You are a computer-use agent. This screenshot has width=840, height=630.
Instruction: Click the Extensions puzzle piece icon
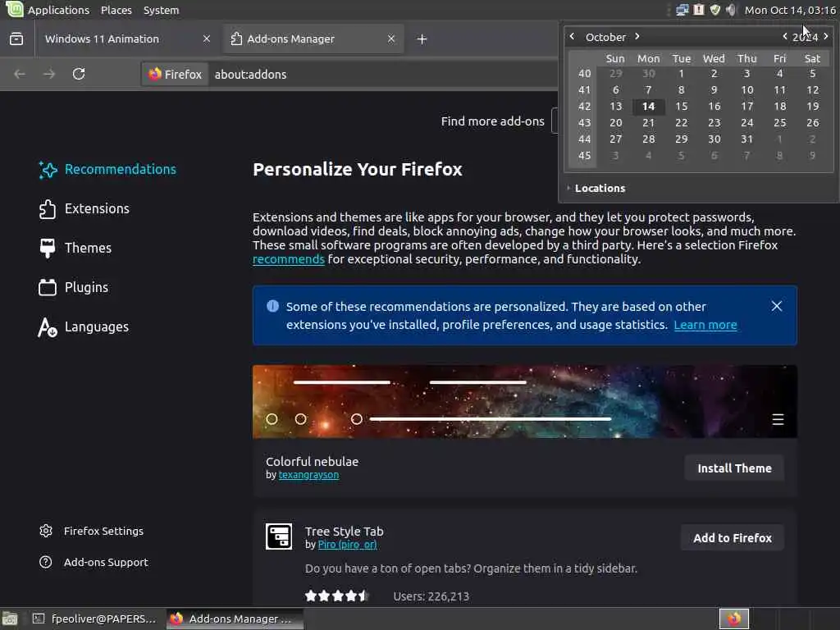pos(47,209)
